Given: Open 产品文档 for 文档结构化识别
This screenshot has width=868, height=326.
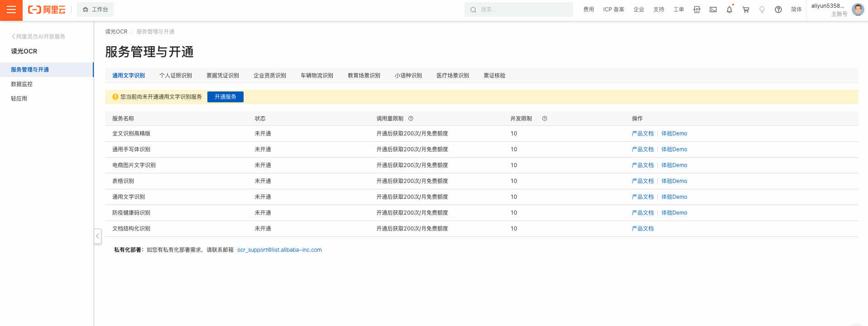Looking at the screenshot, I should tap(643, 229).
